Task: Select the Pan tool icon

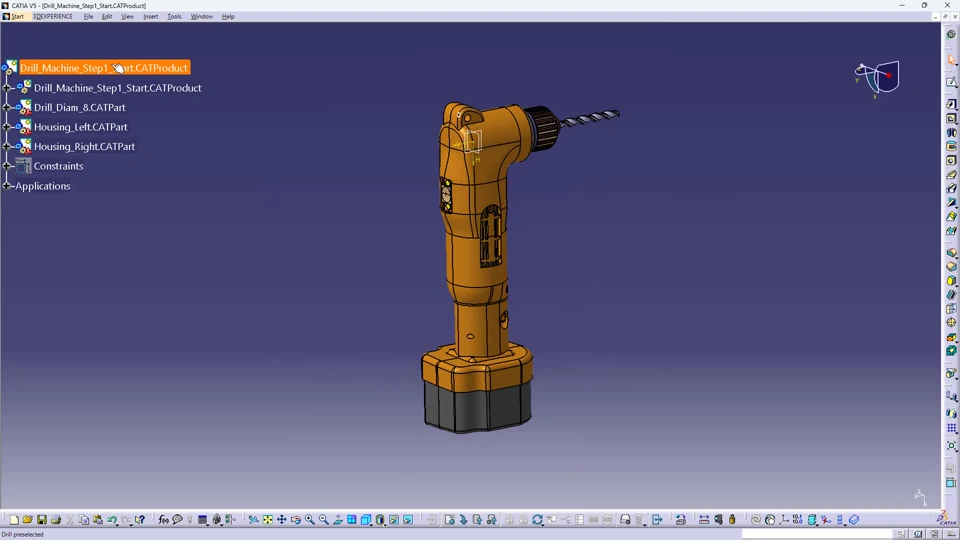Action: [x=282, y=520]
